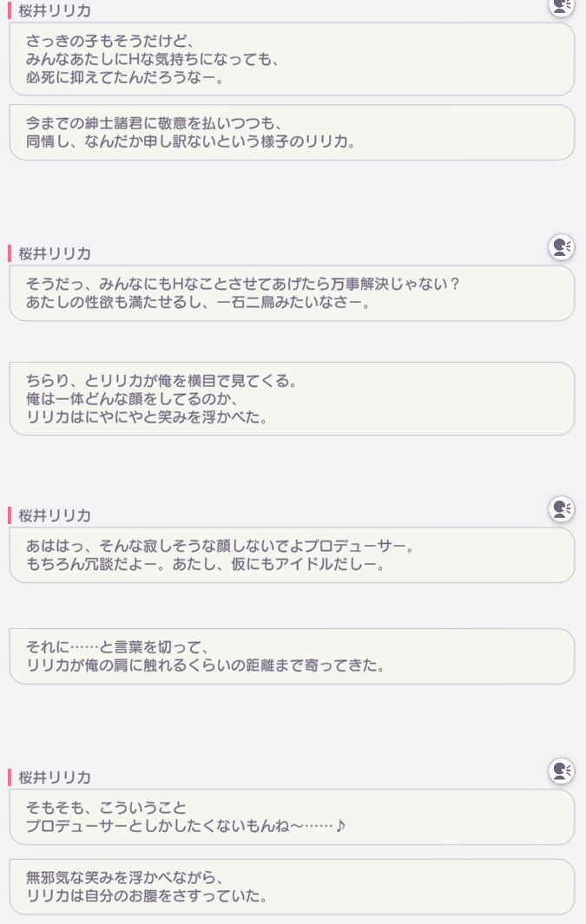Click pink marker bar beside the topmost 桜井リリカ

click(10, 10)
